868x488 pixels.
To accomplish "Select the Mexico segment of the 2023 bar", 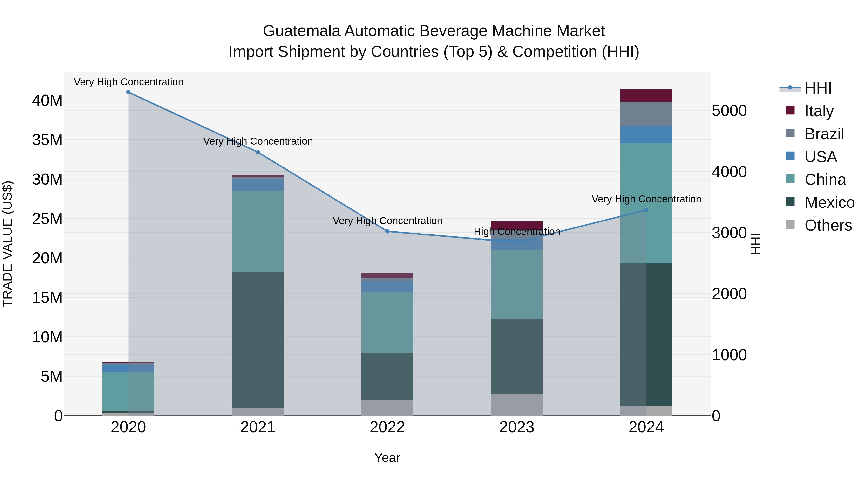I will [x=517, y=356].
